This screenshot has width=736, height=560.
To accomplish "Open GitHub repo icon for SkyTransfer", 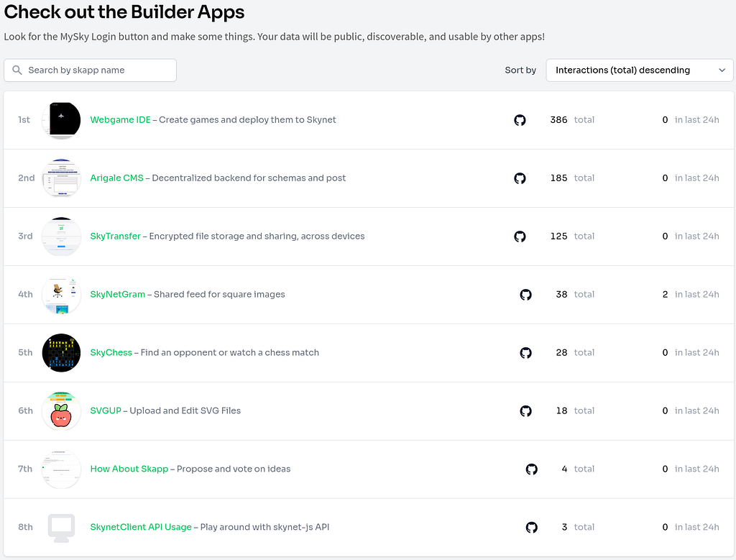I will pos(520,237).
